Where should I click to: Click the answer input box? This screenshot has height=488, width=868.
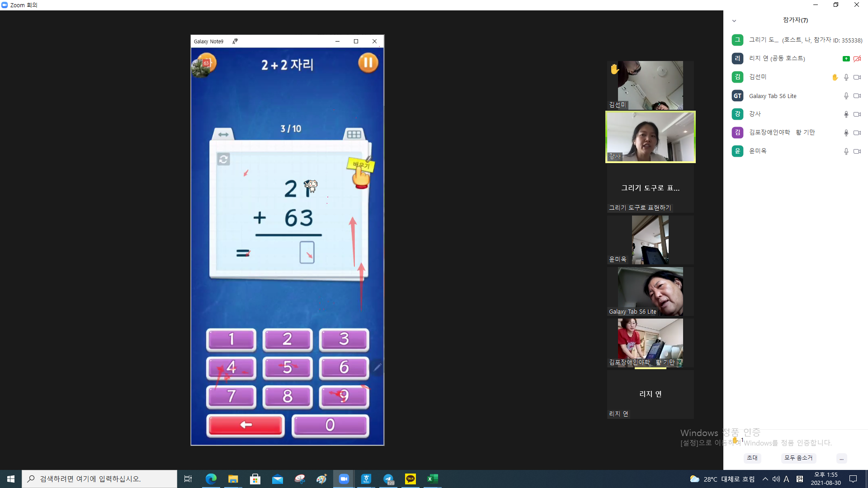[x=307, y=252]
